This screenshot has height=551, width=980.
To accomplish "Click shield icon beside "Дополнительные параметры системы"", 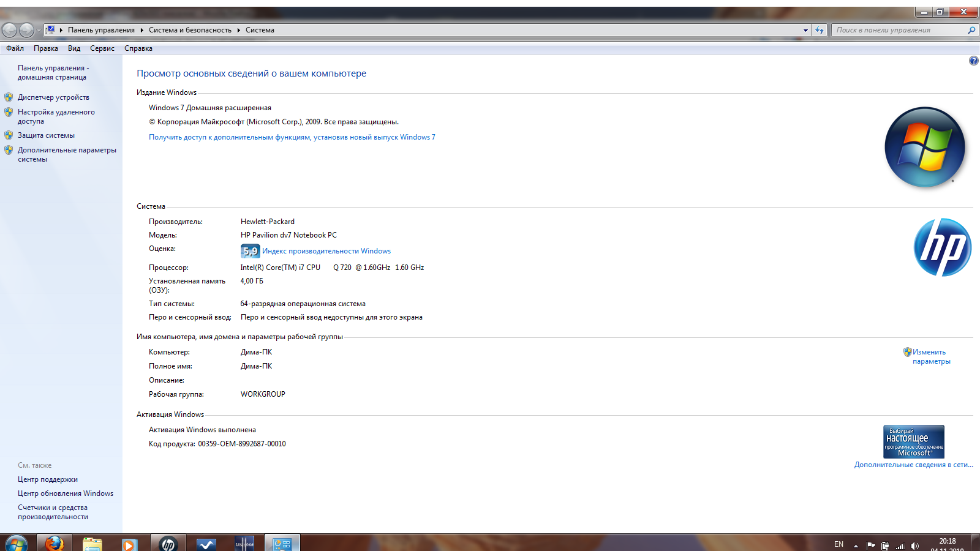I will coord(9,150).
